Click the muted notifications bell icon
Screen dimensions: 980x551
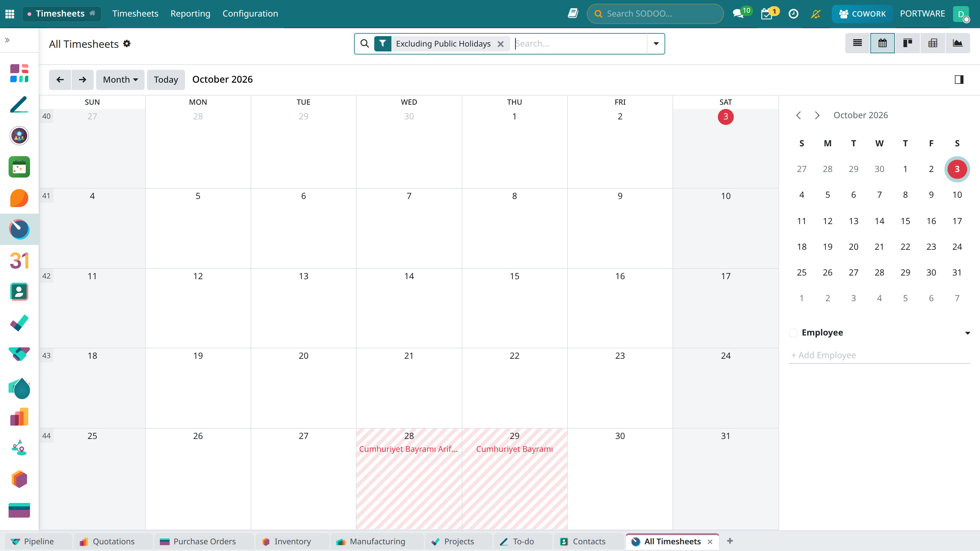[816, 14]
